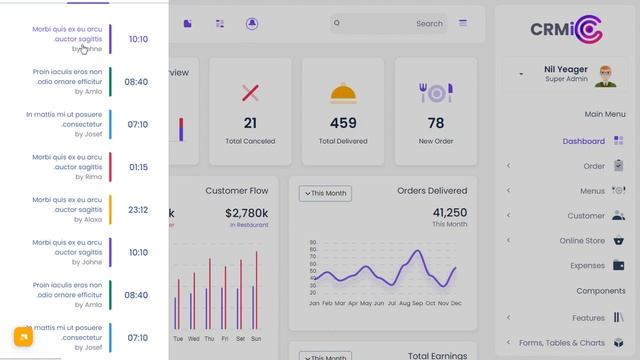Open the Menus menu item
This screenshot has width=640, height=360.
tap(592, 191)
